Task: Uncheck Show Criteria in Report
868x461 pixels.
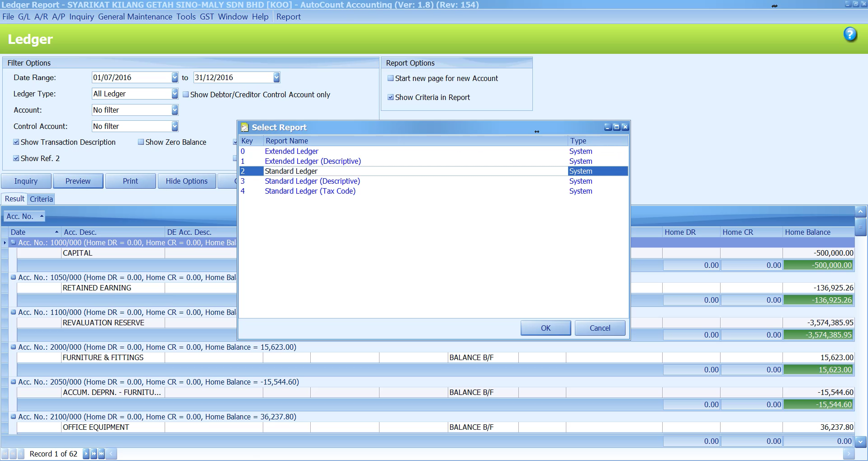Action: tap(391, 97)
